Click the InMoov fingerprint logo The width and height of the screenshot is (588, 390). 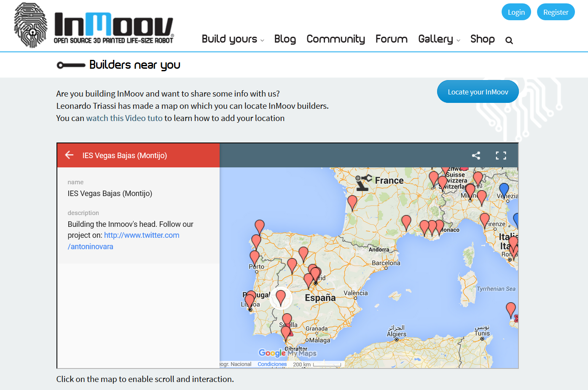point(31,25)
